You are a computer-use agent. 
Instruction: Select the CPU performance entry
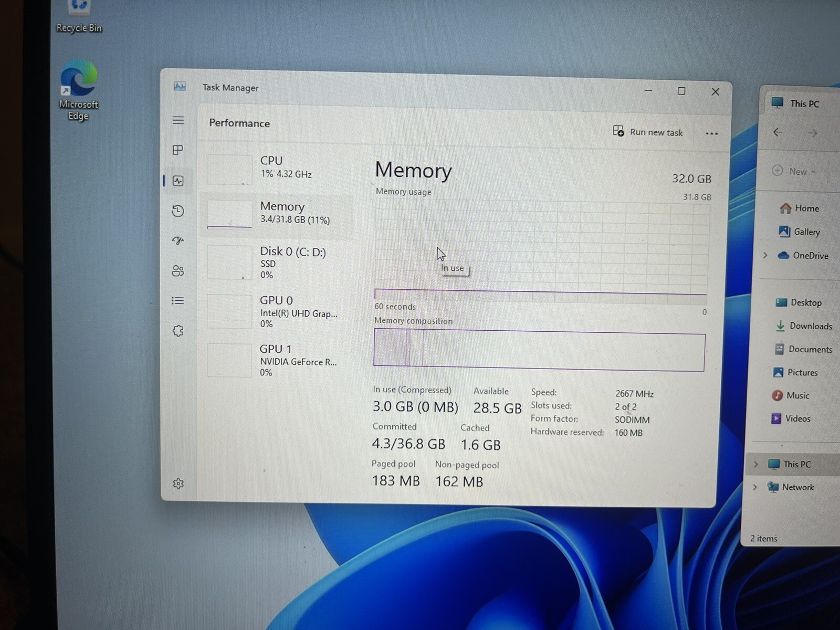tap(277, 169)
